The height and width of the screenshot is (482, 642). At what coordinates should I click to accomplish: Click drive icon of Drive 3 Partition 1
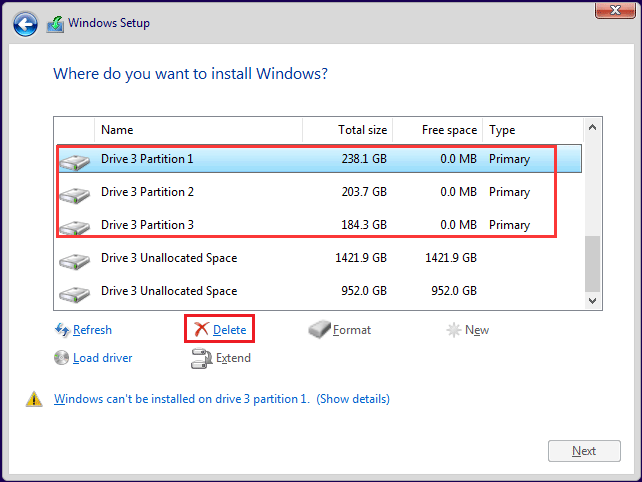point(75,162)
